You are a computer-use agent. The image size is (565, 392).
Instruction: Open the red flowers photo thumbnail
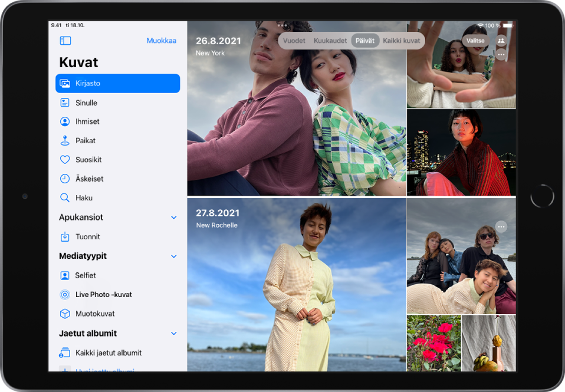433,343
